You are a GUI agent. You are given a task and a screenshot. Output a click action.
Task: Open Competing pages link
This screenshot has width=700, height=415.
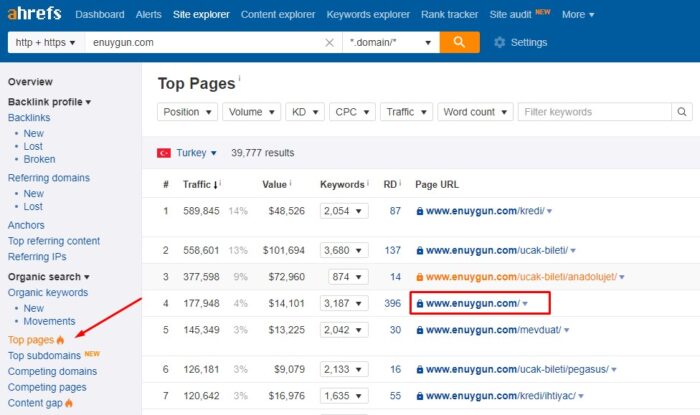[x=47, y=387]
